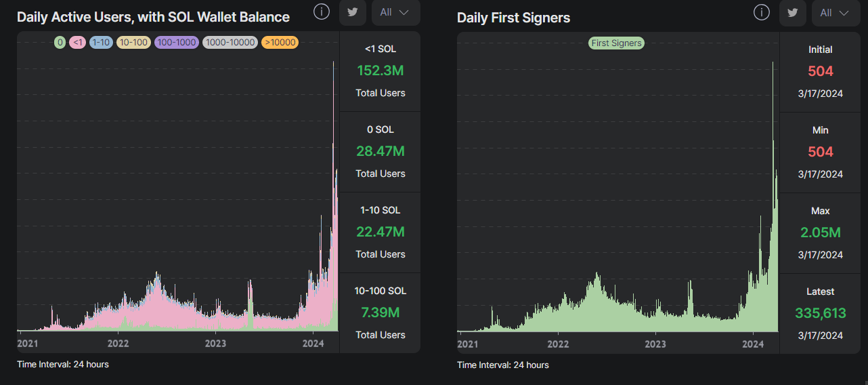This screenshot has height=385, width=868.
Task: Select the <1 SOL total users card
Action: pyautogui.click(x=380, y=71)
